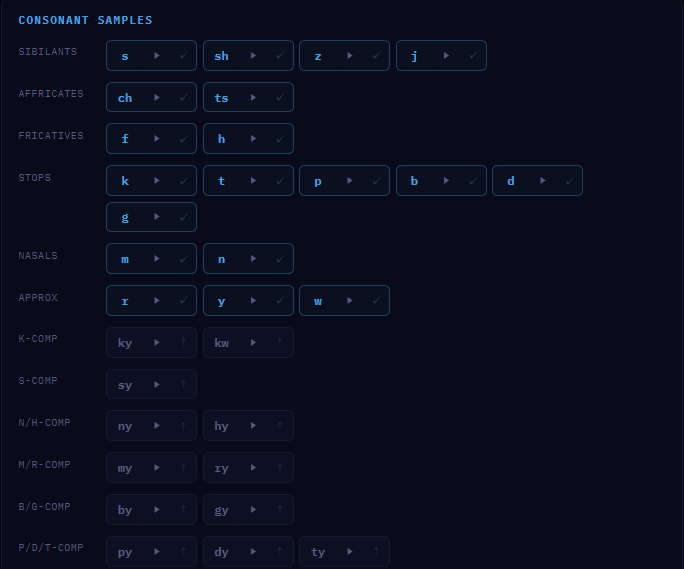Viewport: 684px width, 569px height.
Task: Play the 'kw' compound sample
Action: click(x=253, y=343)
